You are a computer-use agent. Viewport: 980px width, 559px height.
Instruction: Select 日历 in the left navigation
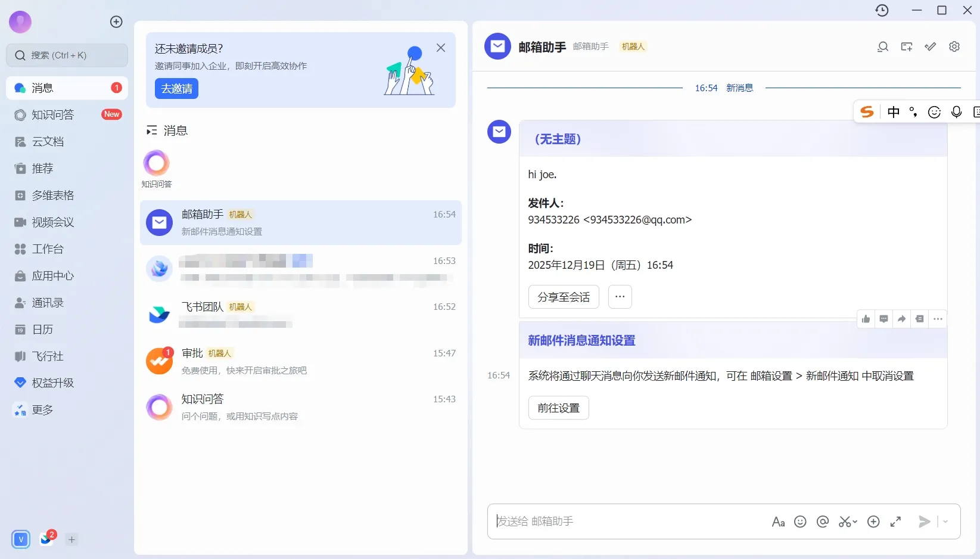(x=42, y=329)
